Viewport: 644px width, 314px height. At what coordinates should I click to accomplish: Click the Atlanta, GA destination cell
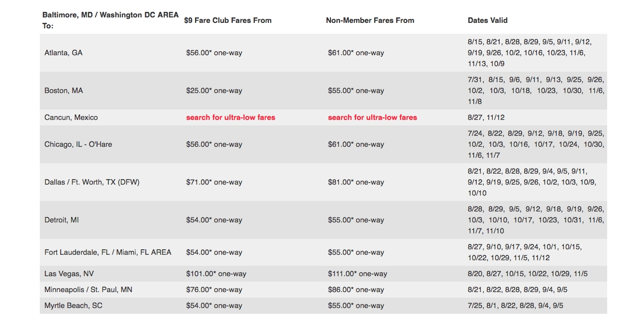click(x=63, y=53)
